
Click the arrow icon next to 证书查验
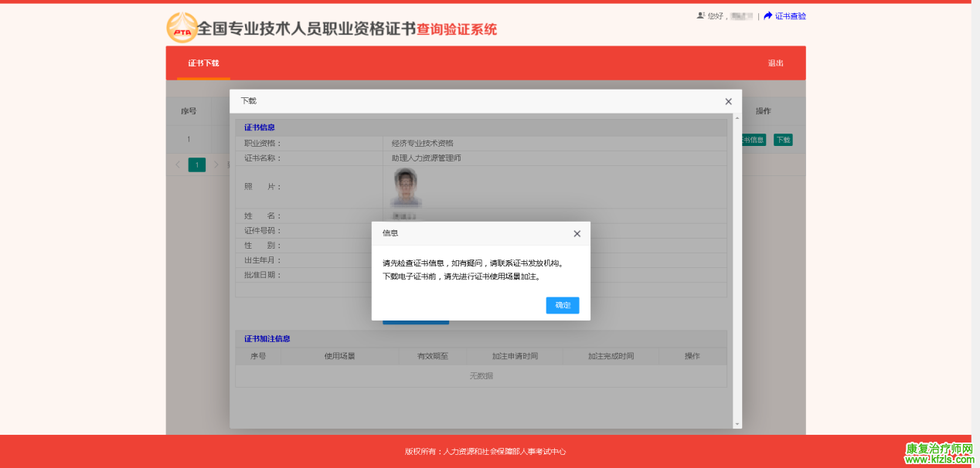[x=768, y=15]
